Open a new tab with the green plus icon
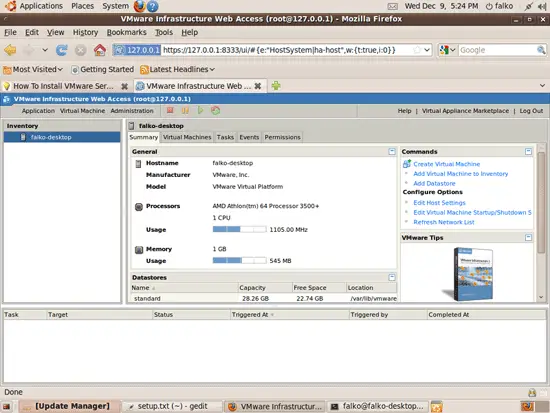 (x=276, y=86)
